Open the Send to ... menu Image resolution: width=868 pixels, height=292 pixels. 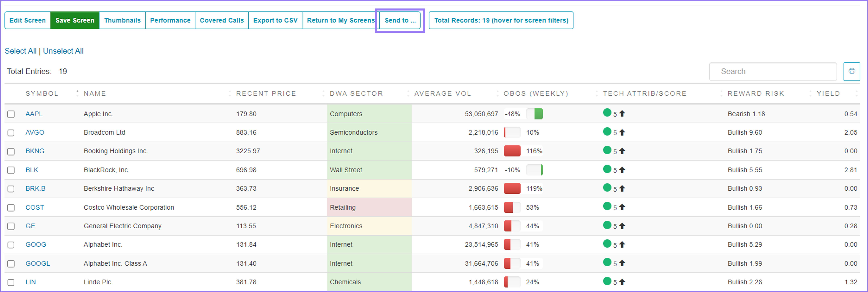[x=400, y=20]
